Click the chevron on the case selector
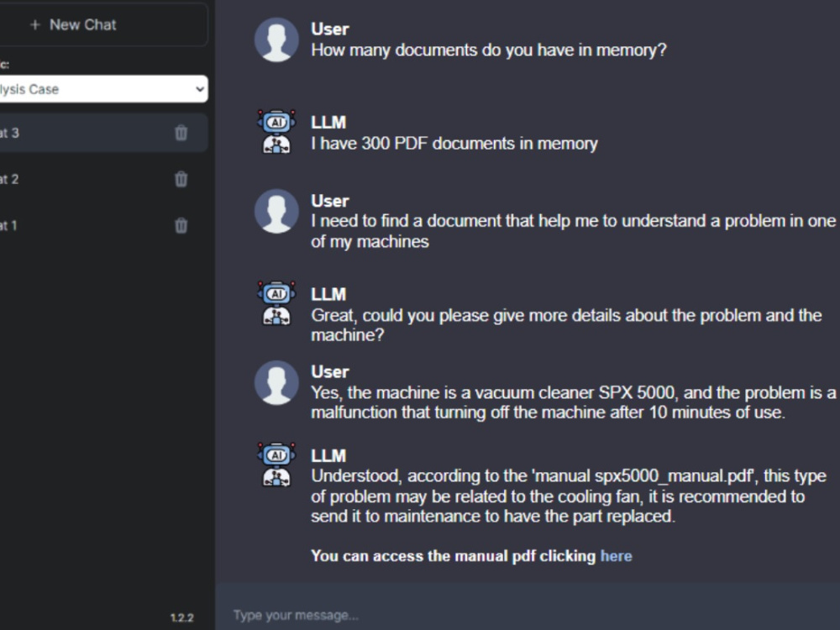 [199, 89]
